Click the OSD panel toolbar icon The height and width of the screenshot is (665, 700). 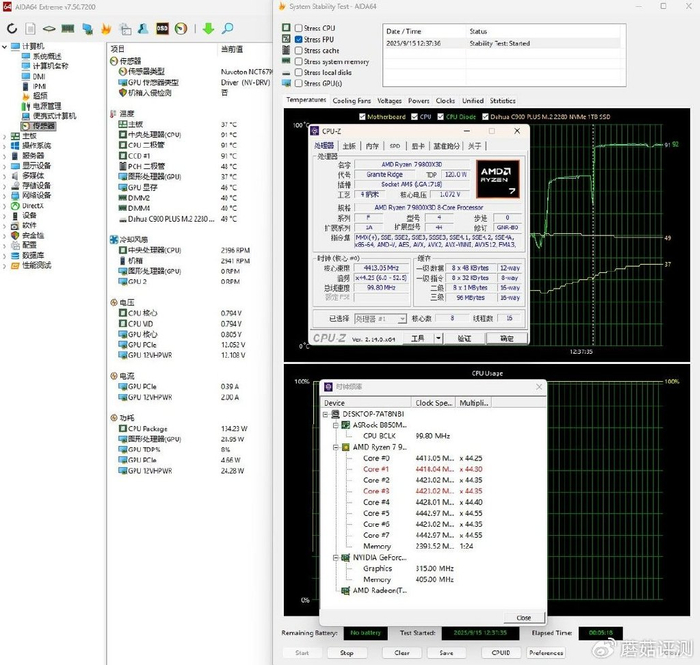[162, 29]
